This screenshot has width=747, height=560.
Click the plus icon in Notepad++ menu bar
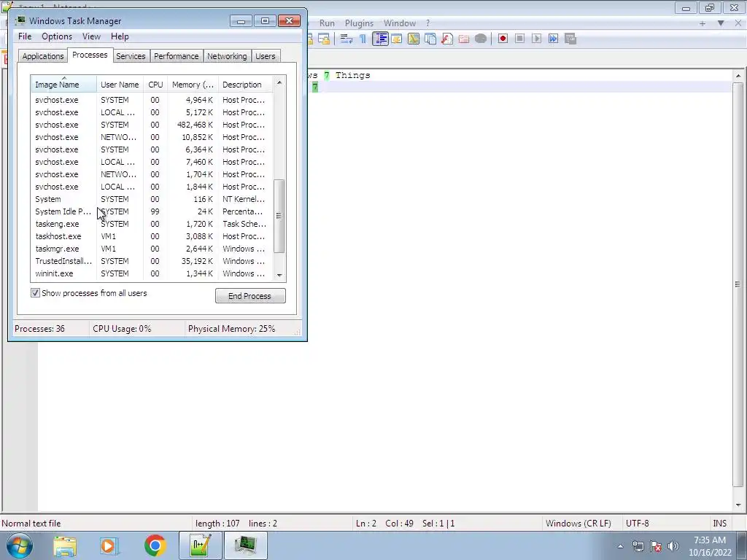(x=703, y=23)
